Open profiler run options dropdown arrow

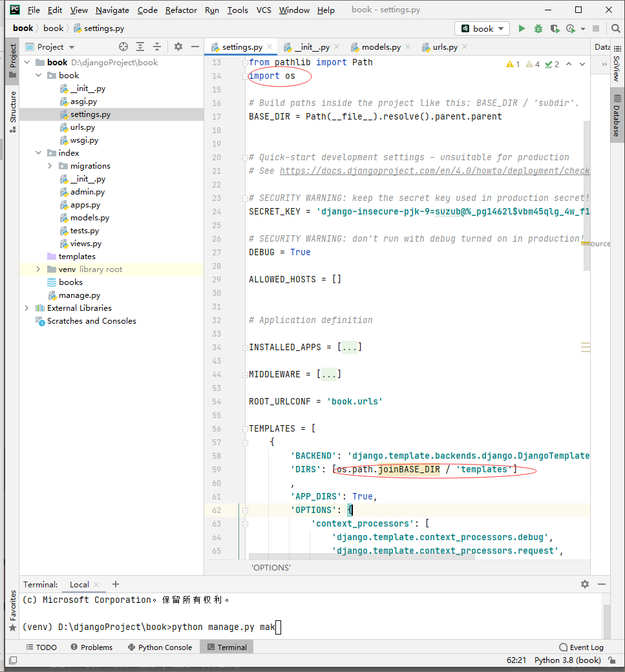click(x=582, y=28)
